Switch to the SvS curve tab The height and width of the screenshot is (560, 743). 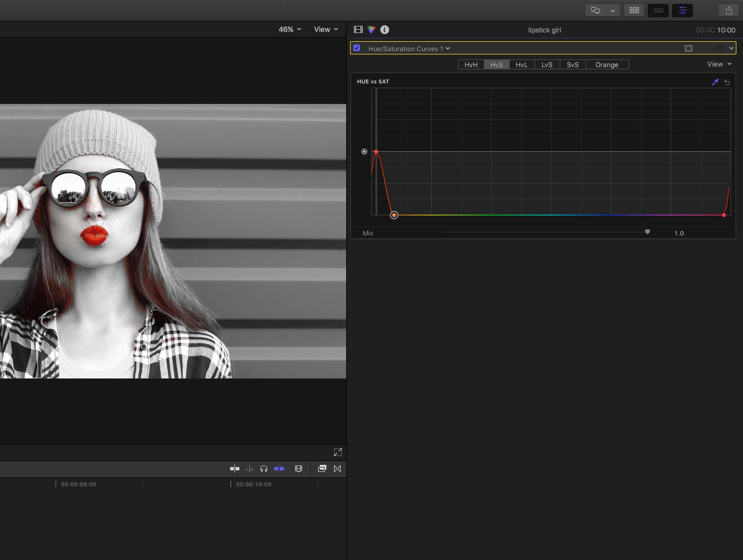click(573, 65)
